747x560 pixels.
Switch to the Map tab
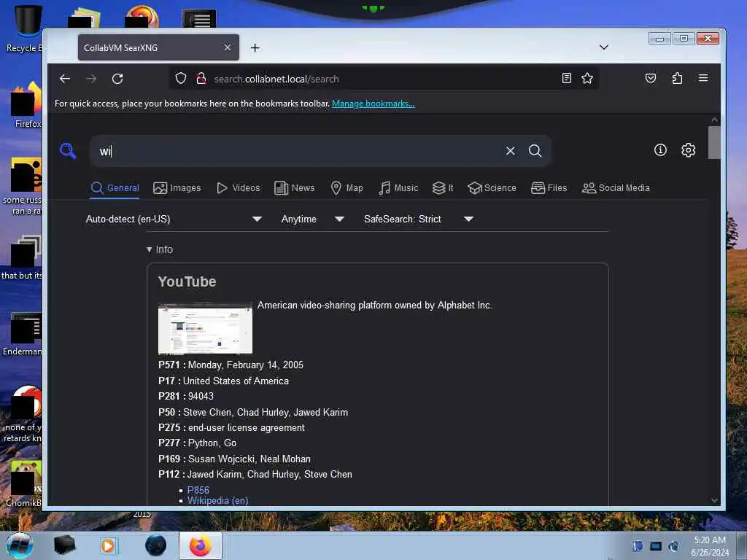click(x=347, y=188)
